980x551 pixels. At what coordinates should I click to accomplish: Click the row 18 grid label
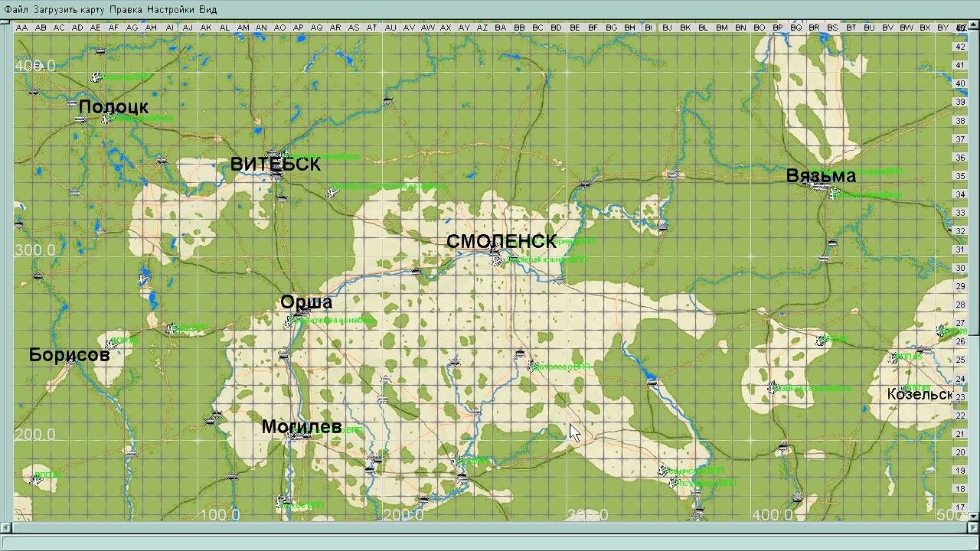(961, 489)
